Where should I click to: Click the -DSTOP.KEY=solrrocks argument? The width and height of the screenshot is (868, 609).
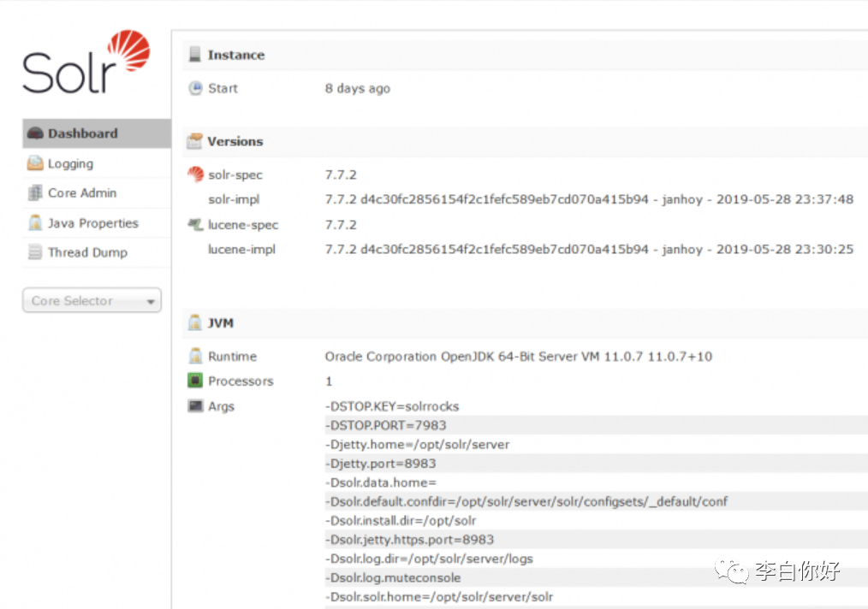[392, 406]
